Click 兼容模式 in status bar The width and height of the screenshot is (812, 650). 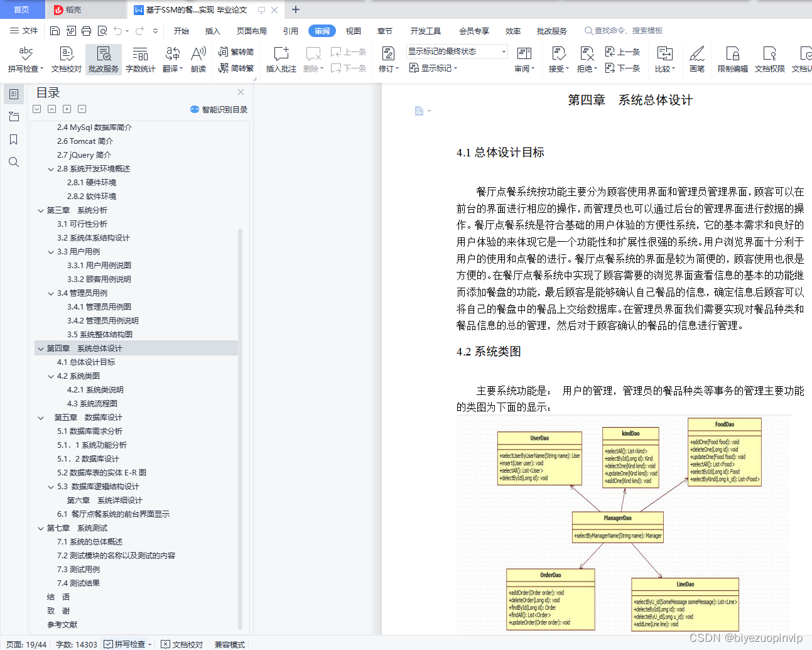point(230,644)
